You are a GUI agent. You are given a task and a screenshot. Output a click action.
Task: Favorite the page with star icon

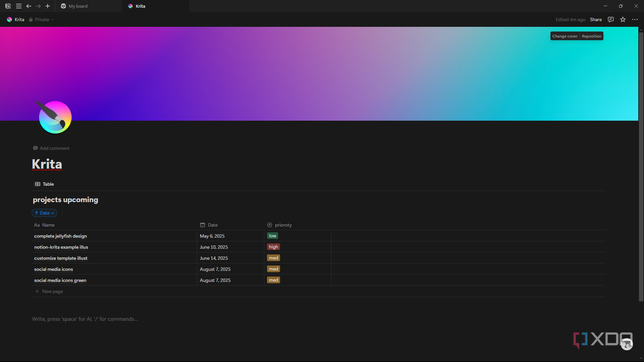[x=623, y=19]
